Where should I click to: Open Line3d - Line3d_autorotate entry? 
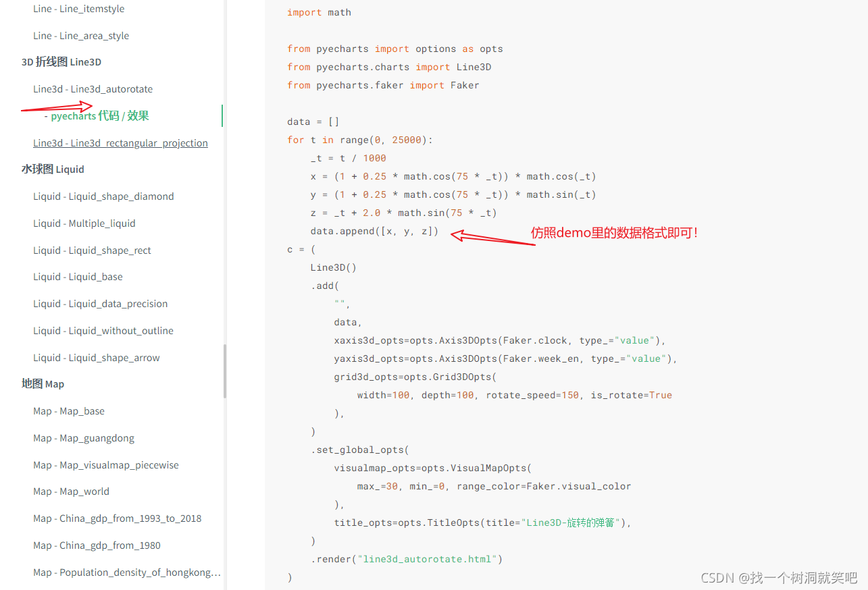[93, 89]
